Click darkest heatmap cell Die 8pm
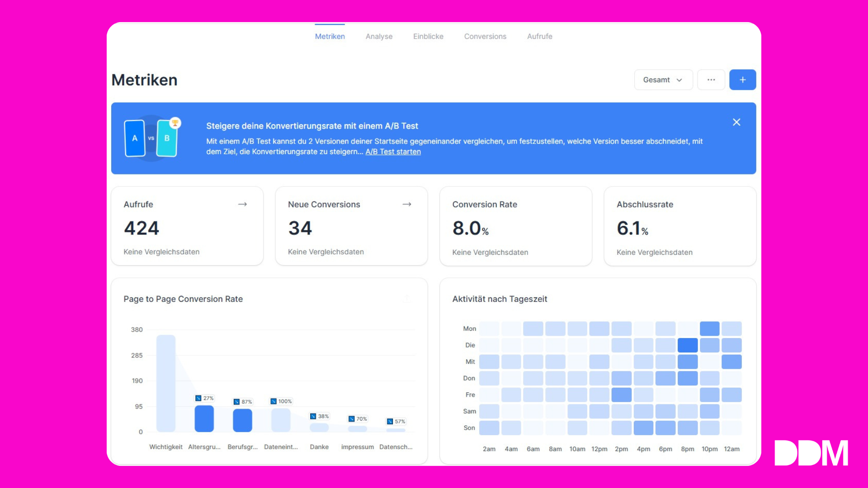 pyautogui.click(x=687, y=345)
